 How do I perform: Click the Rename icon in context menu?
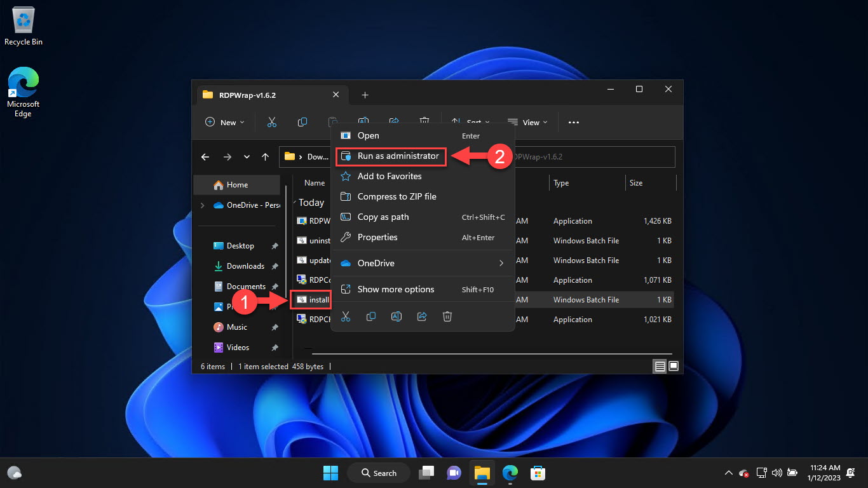(397, 316)
